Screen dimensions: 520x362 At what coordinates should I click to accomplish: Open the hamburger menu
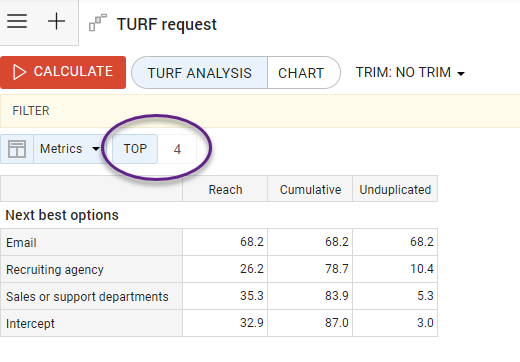[17, 22]
